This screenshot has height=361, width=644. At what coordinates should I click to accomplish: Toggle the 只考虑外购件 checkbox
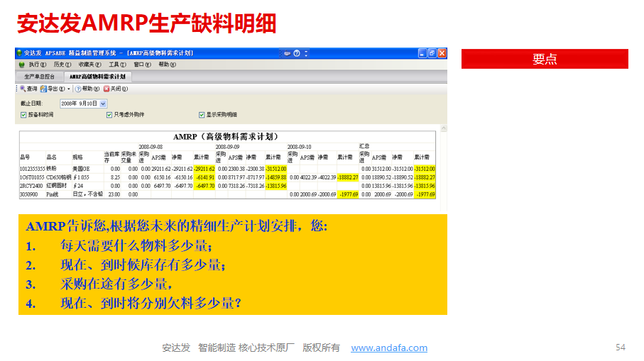pyautogui.click(x=109, y=115)
